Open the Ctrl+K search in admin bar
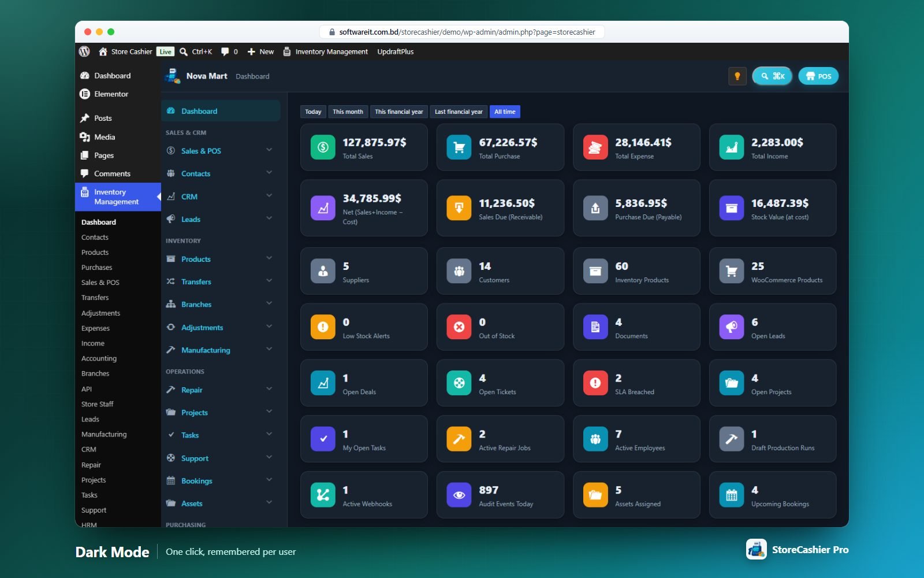The image size is (924, 578). [x=196, y=51]
